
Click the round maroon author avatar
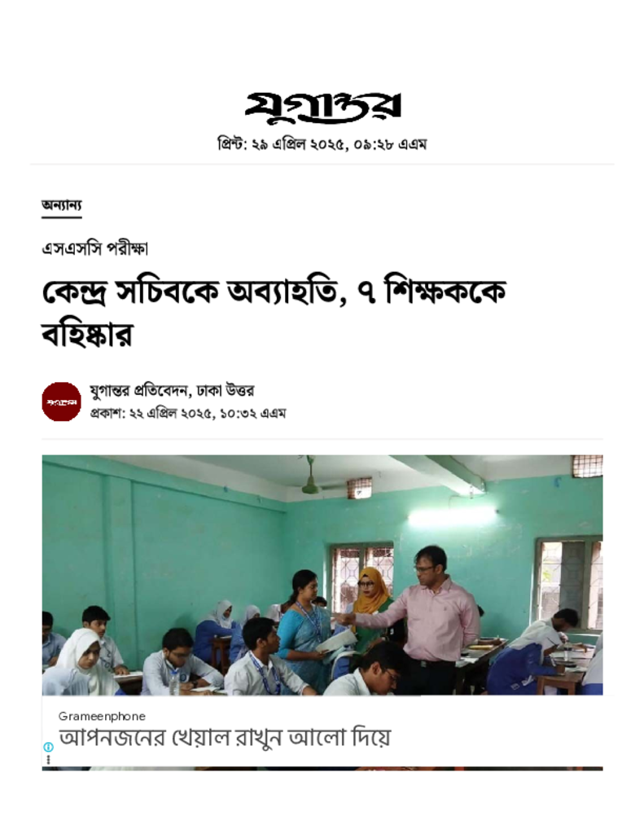point(62,402)
